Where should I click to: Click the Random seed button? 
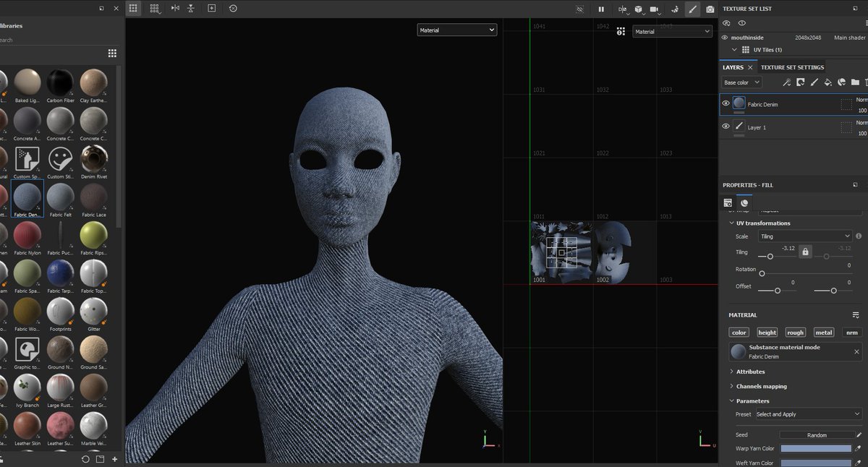coord(817,435)
